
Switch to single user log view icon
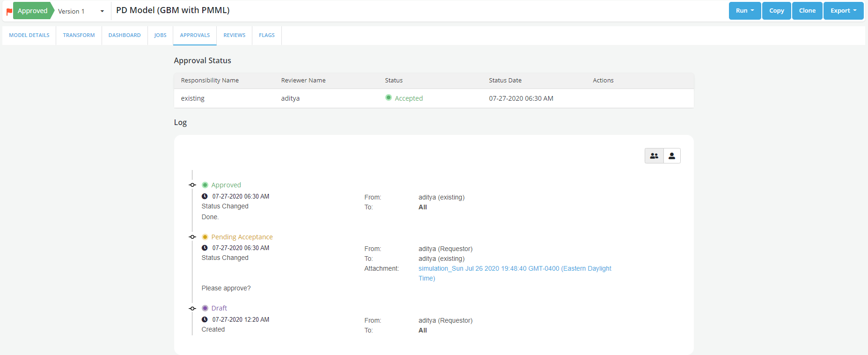(x=672, y=156)
